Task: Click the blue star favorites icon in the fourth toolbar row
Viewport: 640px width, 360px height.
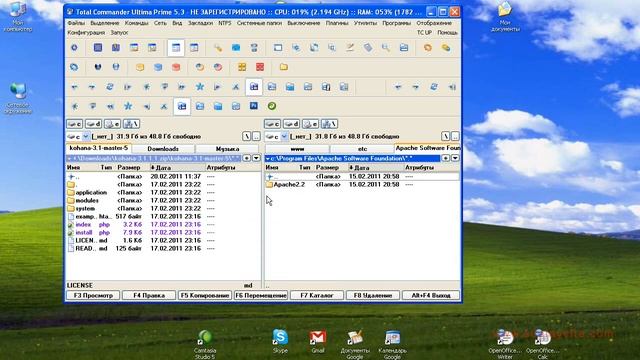Action: [x=128, y=106]
